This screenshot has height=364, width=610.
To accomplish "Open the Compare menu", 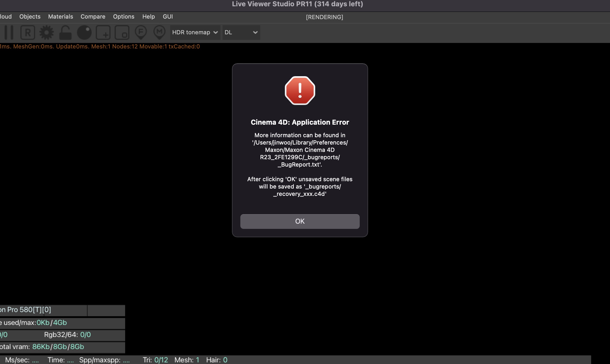I will [93, 16].
